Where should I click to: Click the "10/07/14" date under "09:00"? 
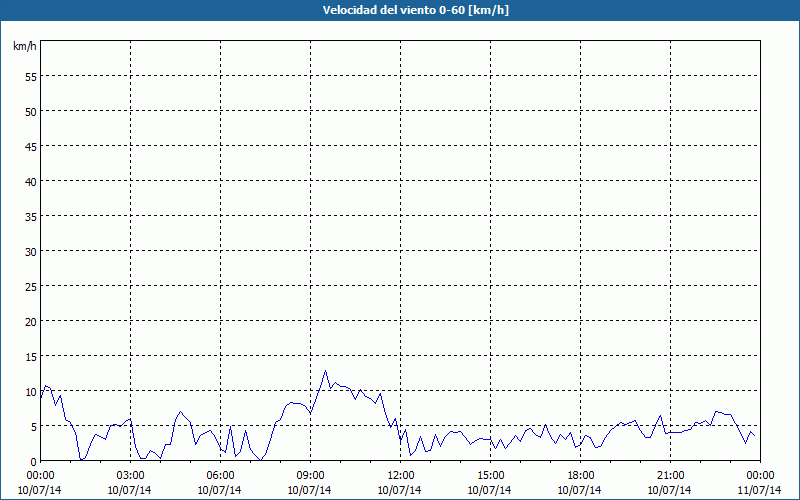pos(310,490)
